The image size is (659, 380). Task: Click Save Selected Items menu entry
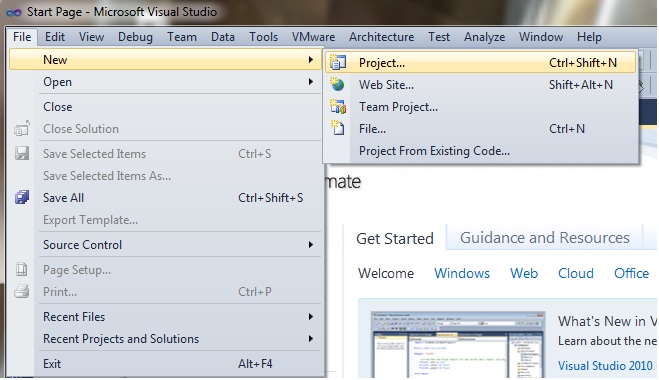click(x=166, y=153)
